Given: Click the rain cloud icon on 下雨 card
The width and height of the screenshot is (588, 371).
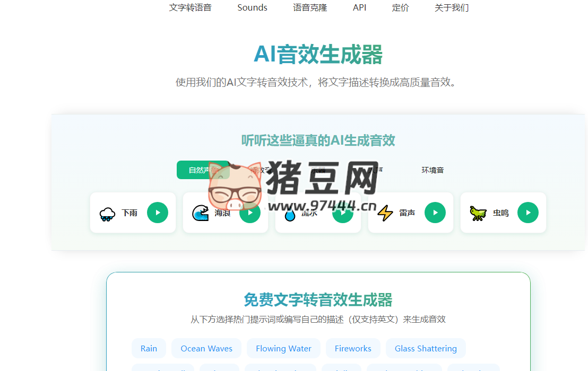Looking at the screenshot, I should pos(106,212).
